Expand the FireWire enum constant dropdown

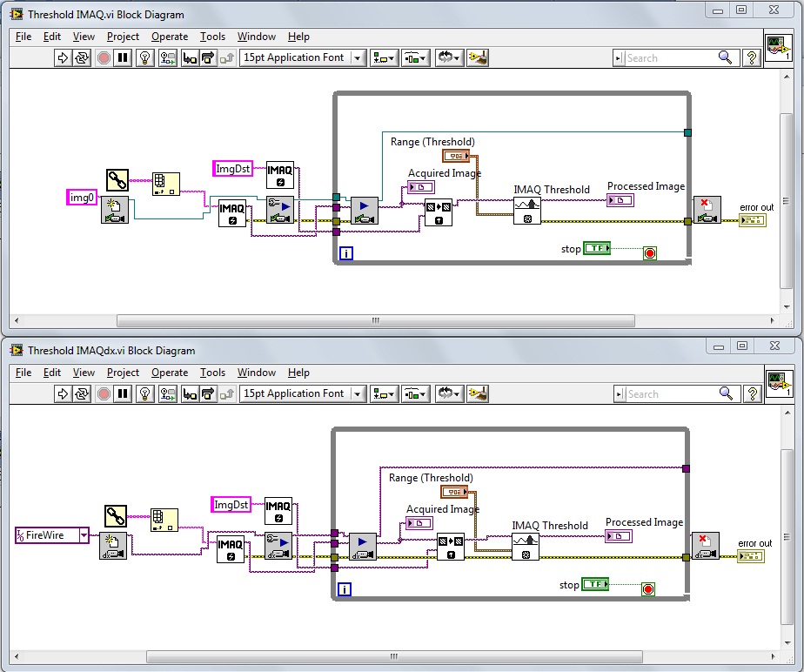(x=84, y=535)
